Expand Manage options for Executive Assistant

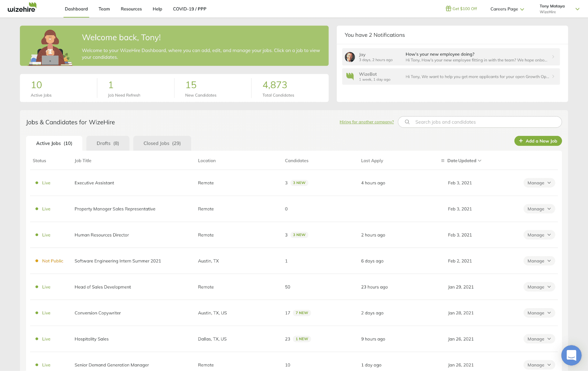click(x=539, y=183)
